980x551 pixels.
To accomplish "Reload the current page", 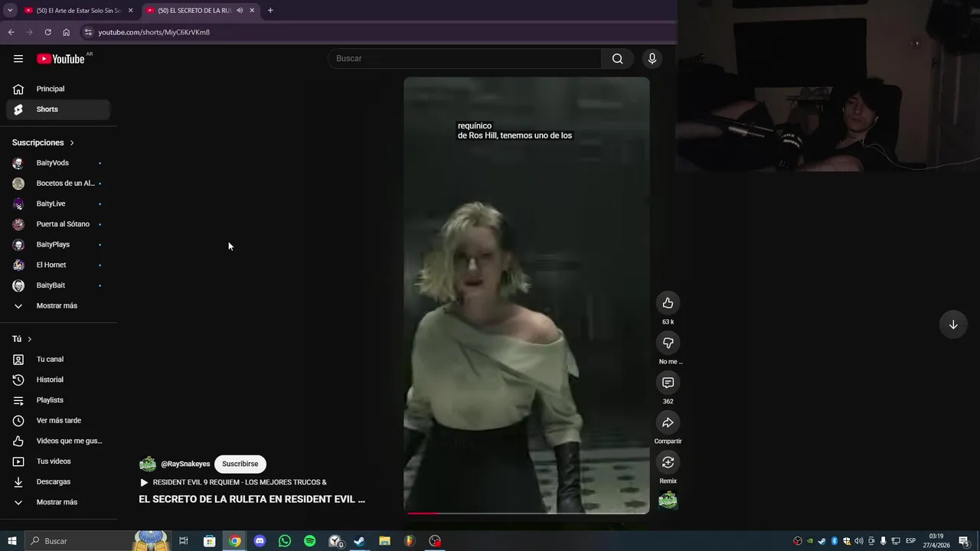I will (x=47, y=32).
